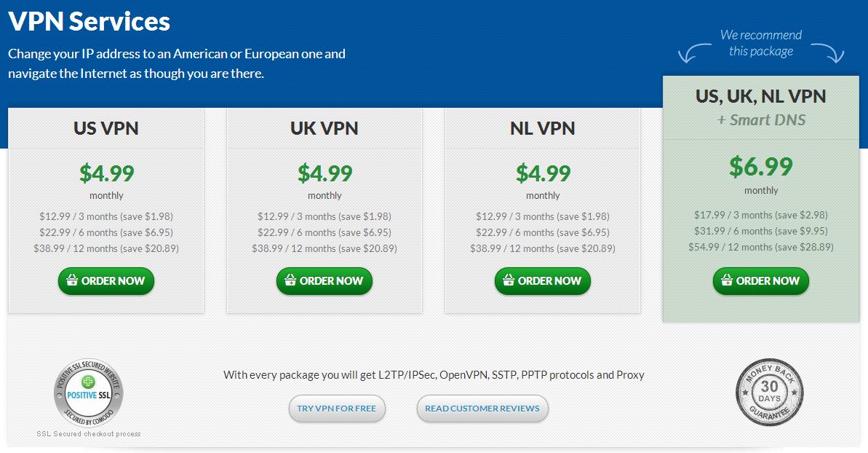
Task: Order the UK VPN package
Action: coord(324,281)
